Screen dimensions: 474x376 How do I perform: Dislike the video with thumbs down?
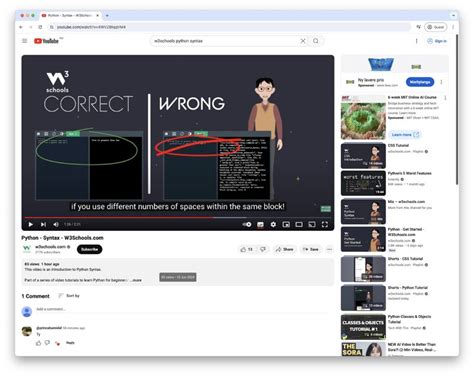263,249
